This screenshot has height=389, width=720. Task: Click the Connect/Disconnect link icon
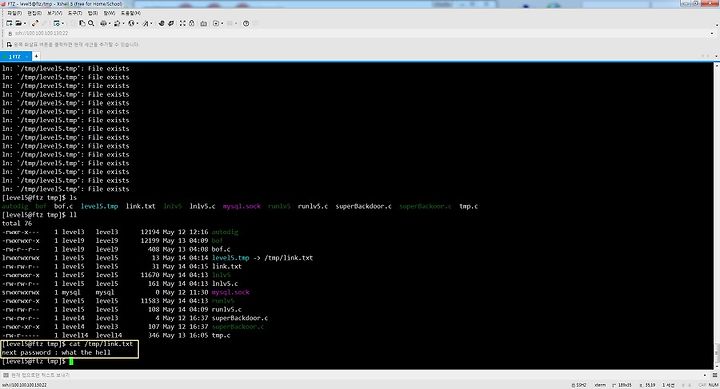(x=35, y=23)
